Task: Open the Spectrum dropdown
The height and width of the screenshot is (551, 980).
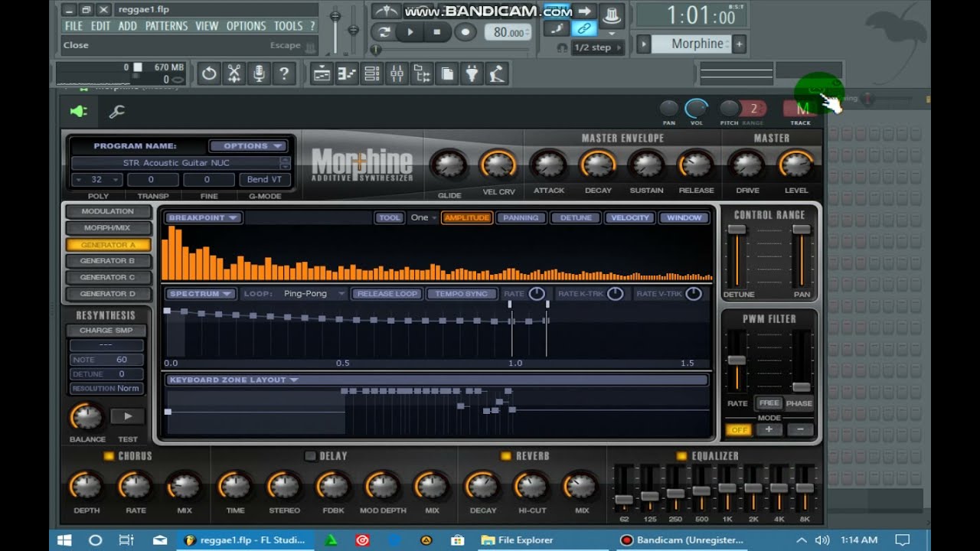Action: [201, 294]
